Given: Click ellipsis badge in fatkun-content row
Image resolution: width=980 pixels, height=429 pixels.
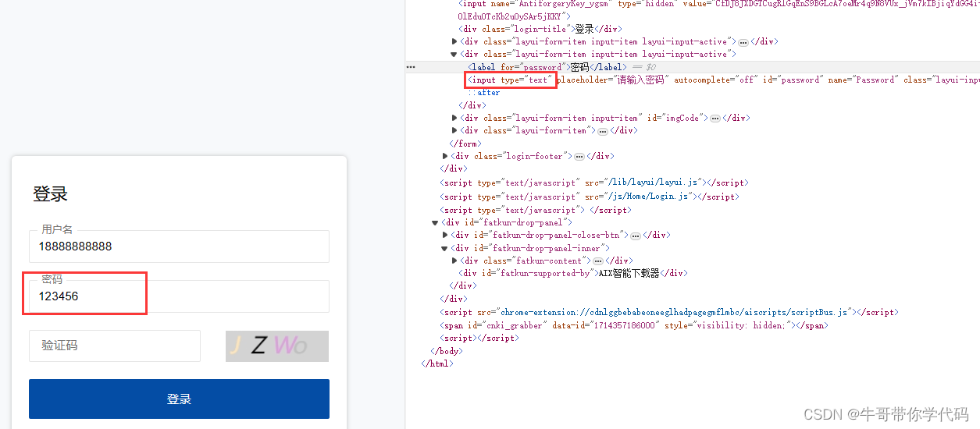Looking at the screenshot, I should point(598,261).
